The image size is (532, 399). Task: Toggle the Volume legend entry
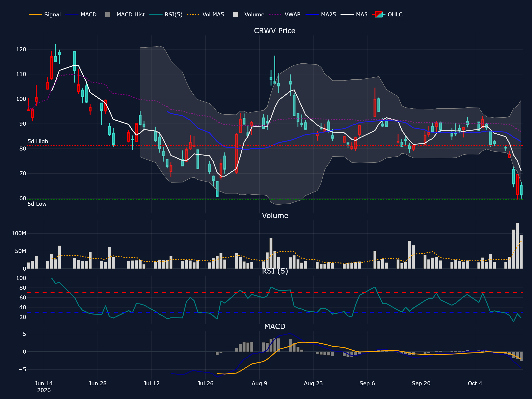249,14
